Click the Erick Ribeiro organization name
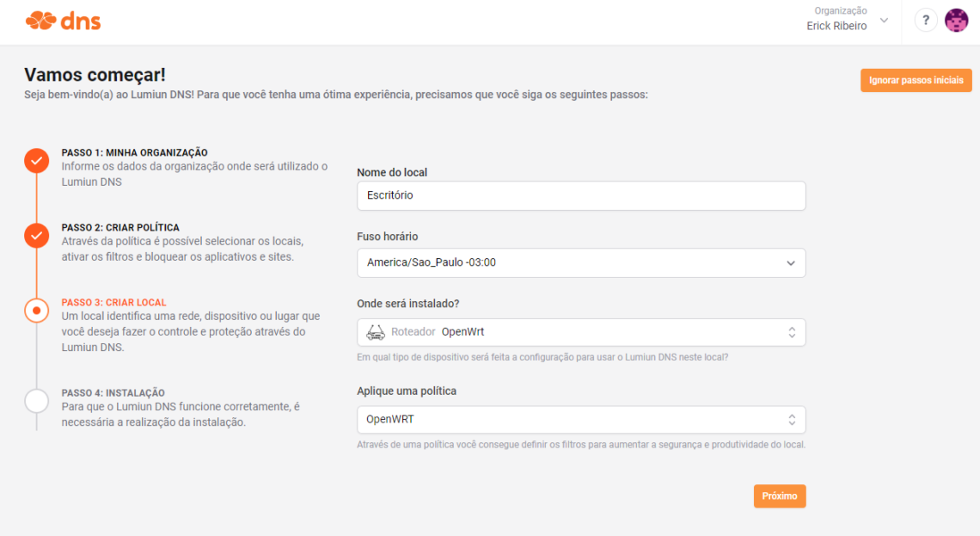Viewport: 980px width, 536px height. tap(836, 27)
